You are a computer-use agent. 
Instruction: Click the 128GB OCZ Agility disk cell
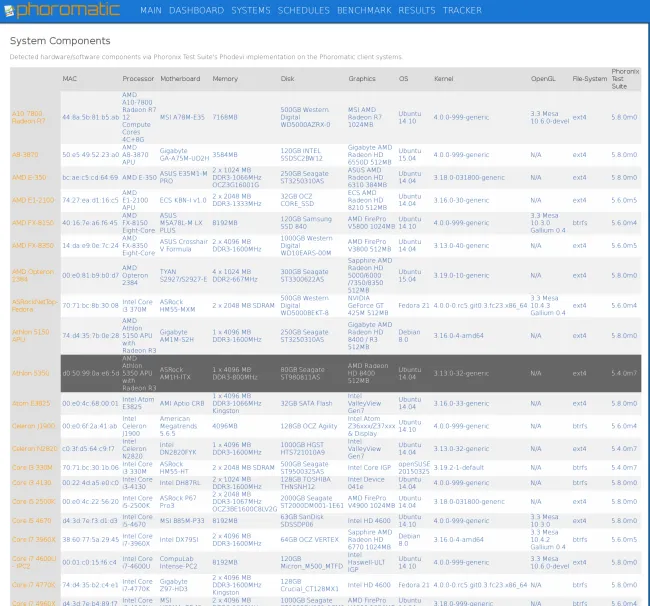click(x=309, y=426)
